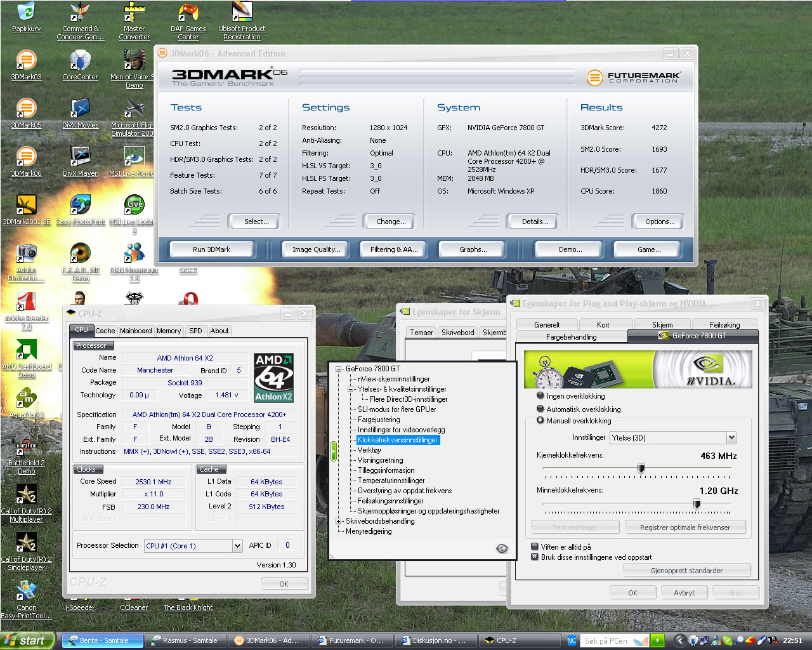This screenshot has width=812, height=650.
Task: Open Canon Easy-PrintTool desktop icon
Action: (26, 600)
